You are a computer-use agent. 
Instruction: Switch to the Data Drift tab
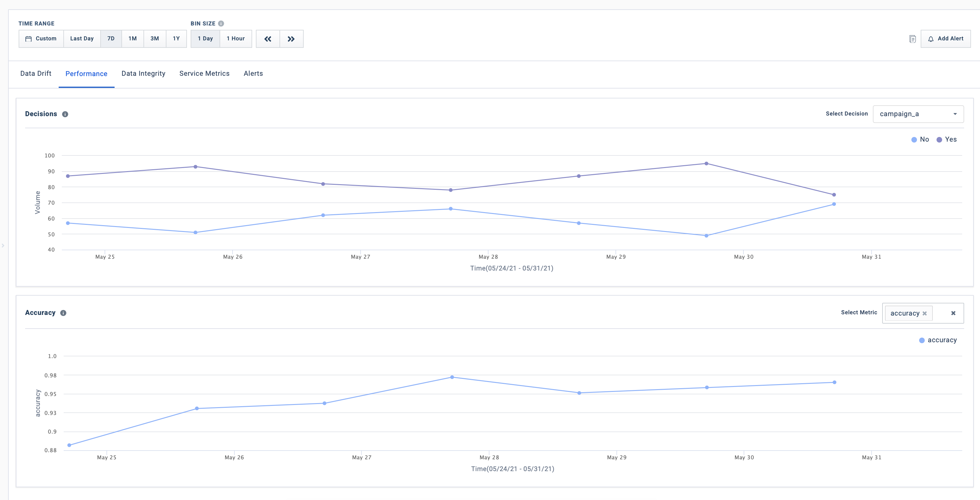36,74
